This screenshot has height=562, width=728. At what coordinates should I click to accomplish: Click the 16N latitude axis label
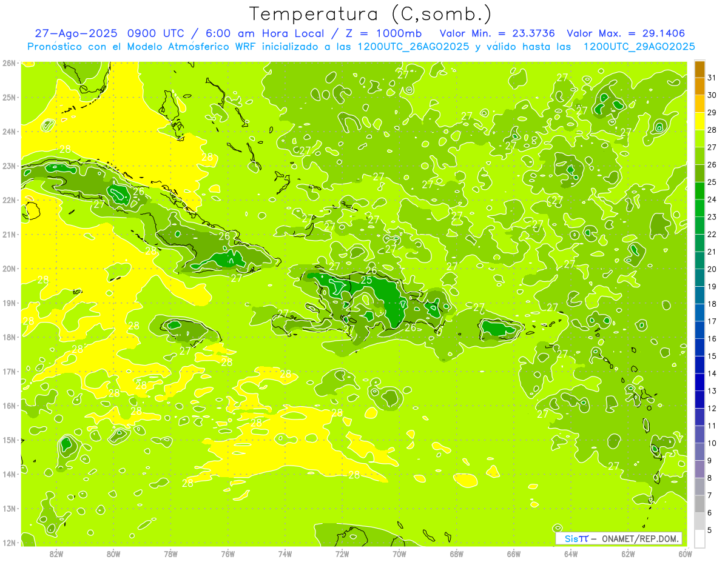[x=9, y=406]
